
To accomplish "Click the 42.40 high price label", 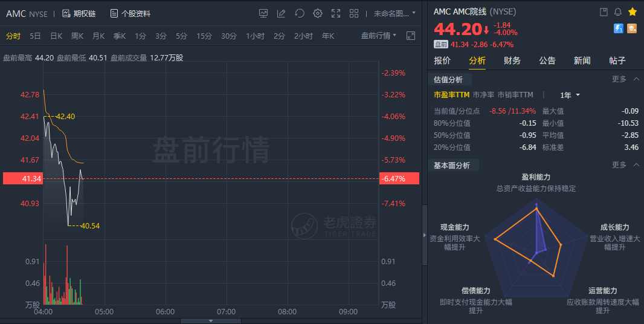I will pyautogui.click(x=65, y=116).
